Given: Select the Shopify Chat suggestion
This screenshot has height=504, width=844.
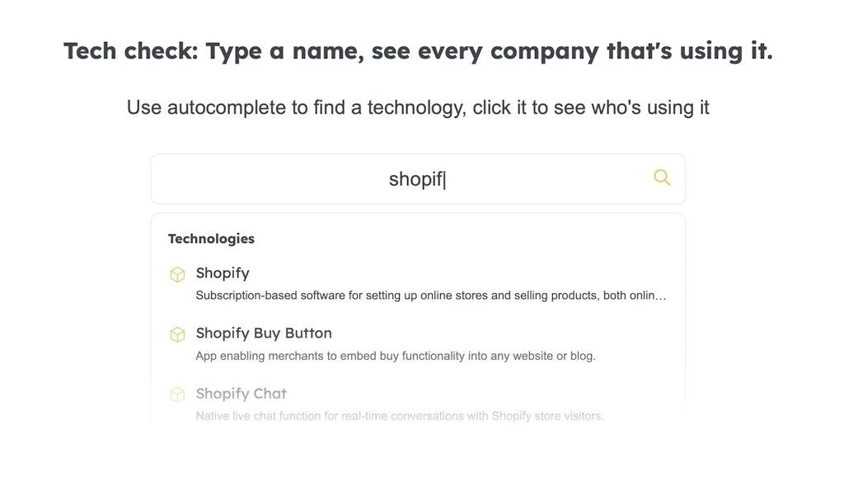Looking at the screenshot, I should coord(241,394).
